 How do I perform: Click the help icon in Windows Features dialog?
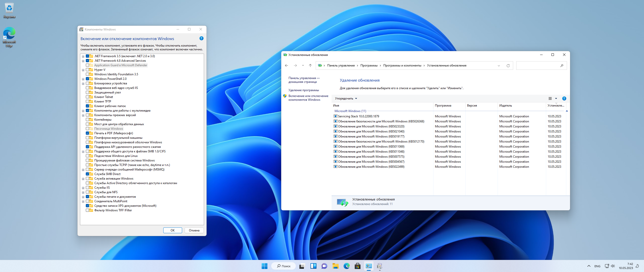pos(201,38)
